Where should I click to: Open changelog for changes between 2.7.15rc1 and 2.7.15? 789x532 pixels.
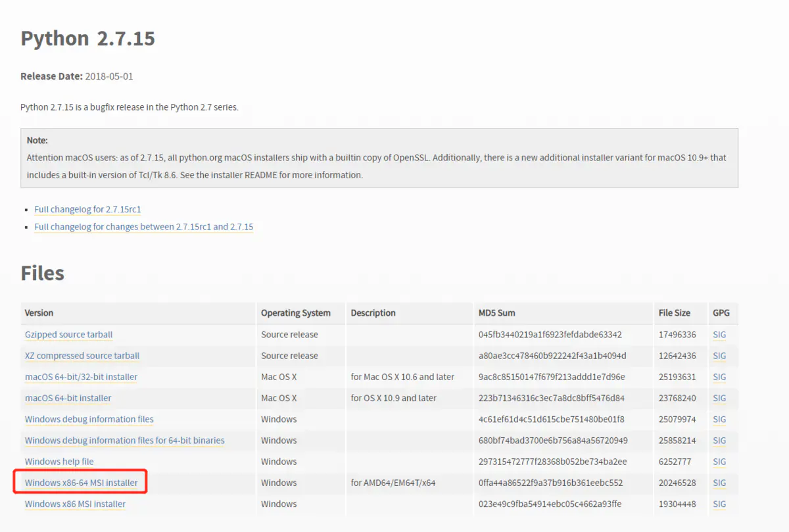tap(143, 226)
